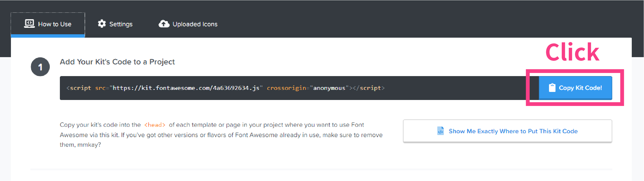Select the kit script code snippet text
This screenshot has width=644, height=181.
coord(225,88)
